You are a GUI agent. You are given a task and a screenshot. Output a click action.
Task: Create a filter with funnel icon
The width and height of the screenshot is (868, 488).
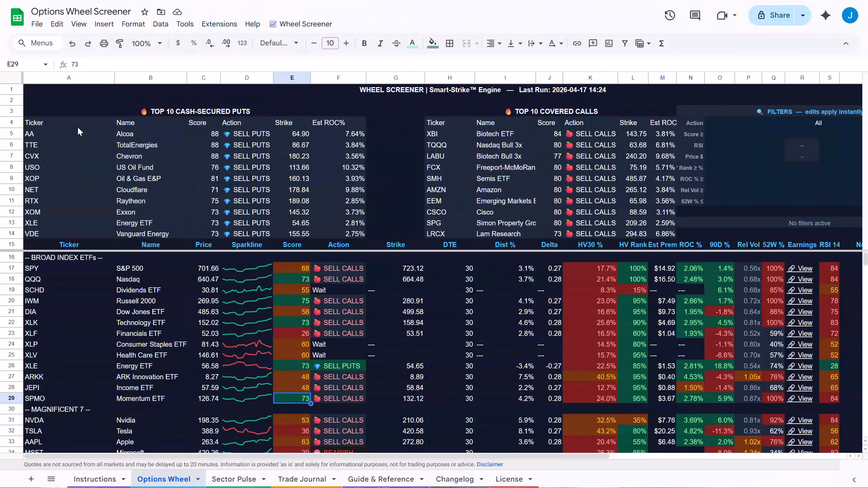click(625, 43)
